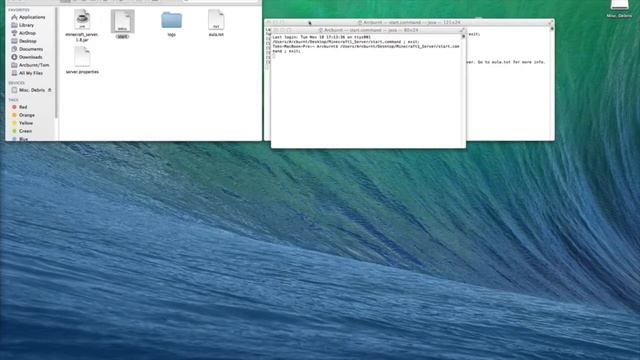Select the server.properties file
The height and width of the screenshot is (360, 640).
82,60
